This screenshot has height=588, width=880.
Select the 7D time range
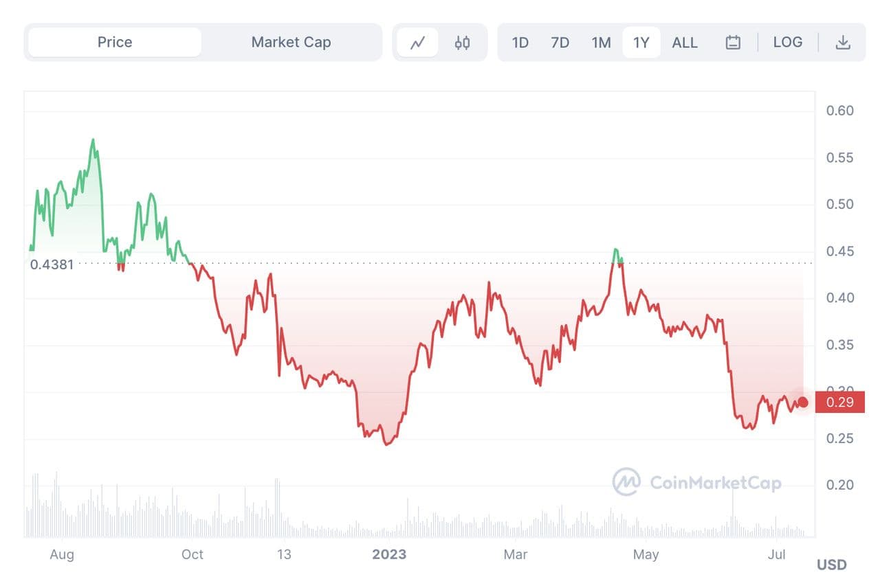pyautogui.click(x=560, y=43)
